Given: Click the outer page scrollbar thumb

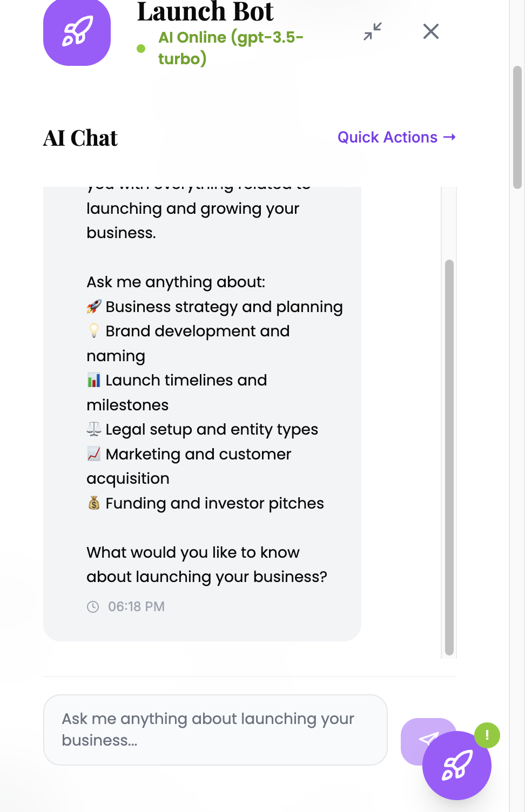Looking at the screenshot, I should click(517, 127).
